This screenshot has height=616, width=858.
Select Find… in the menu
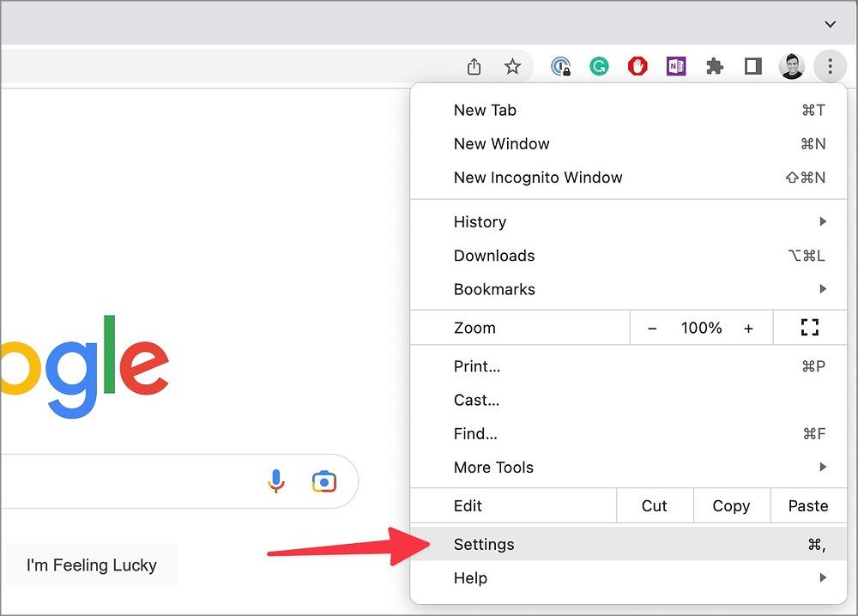pos(628,434)
